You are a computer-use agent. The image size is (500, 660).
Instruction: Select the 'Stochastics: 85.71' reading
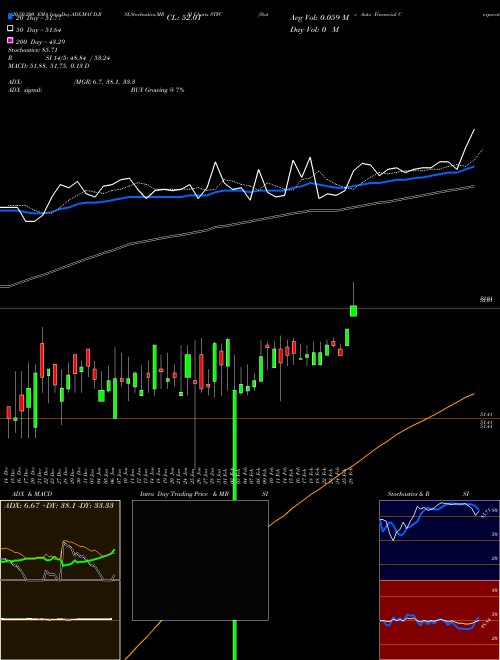[33, 50]
